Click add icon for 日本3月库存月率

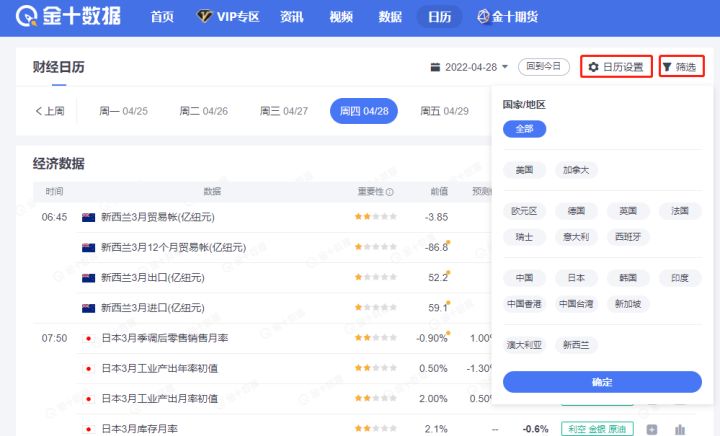point(651,430)
